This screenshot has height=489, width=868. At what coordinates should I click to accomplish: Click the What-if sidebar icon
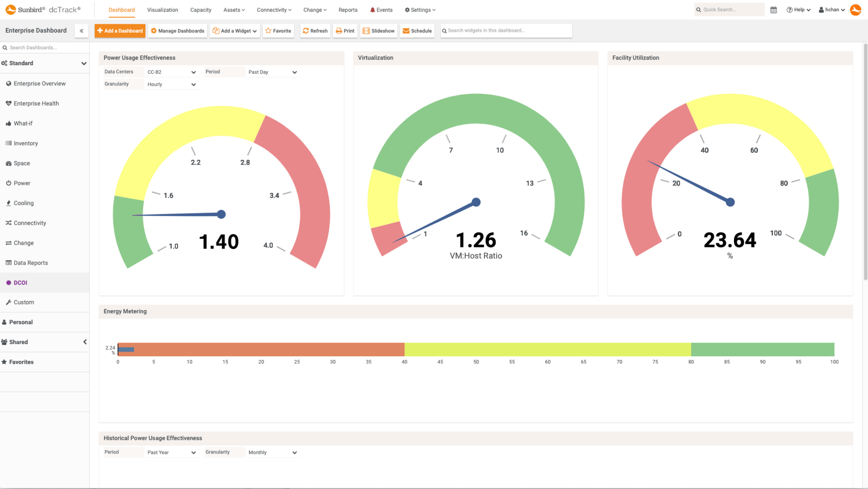[8, 123]
